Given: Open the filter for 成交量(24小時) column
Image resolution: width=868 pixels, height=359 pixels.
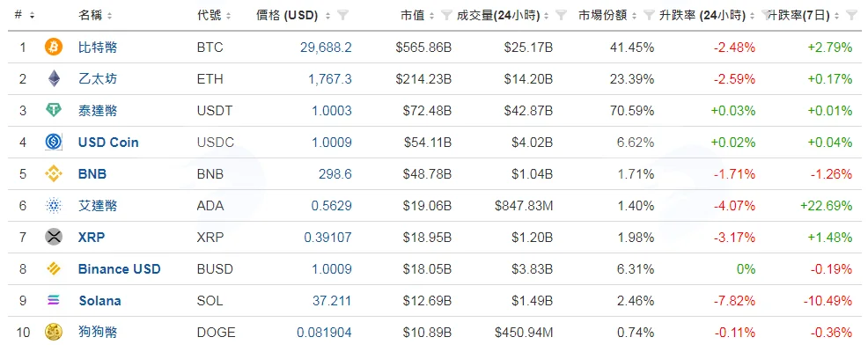Looking at the screenshot, I should click(x=561, y=16).
